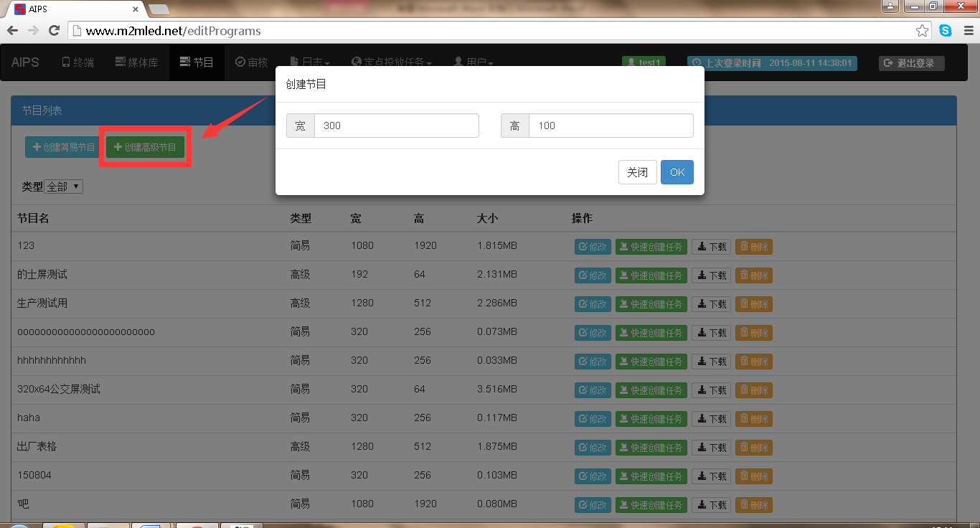Quick create task for 150804

(x=651, y=476)
